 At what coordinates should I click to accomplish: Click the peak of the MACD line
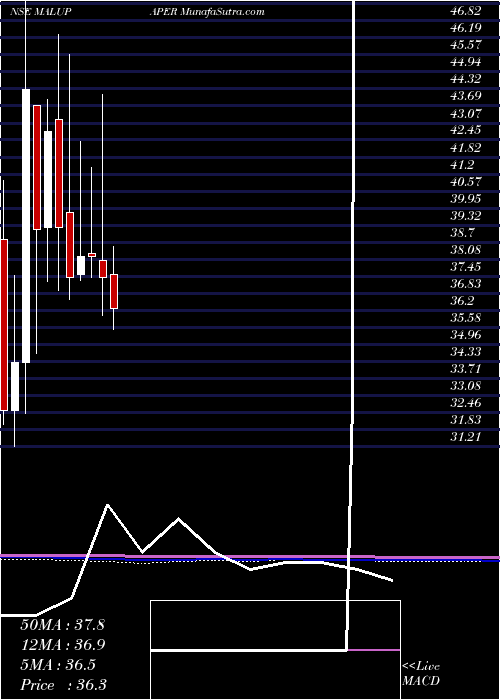107,505
